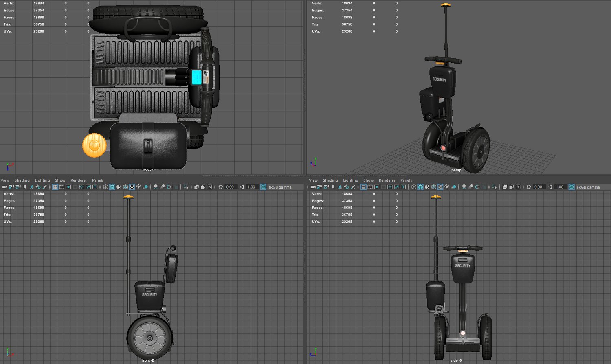Toggle Wireframe shading in left panel toolbar
Image resolution: width=611 pixels, height=364 pixels.
105,187
